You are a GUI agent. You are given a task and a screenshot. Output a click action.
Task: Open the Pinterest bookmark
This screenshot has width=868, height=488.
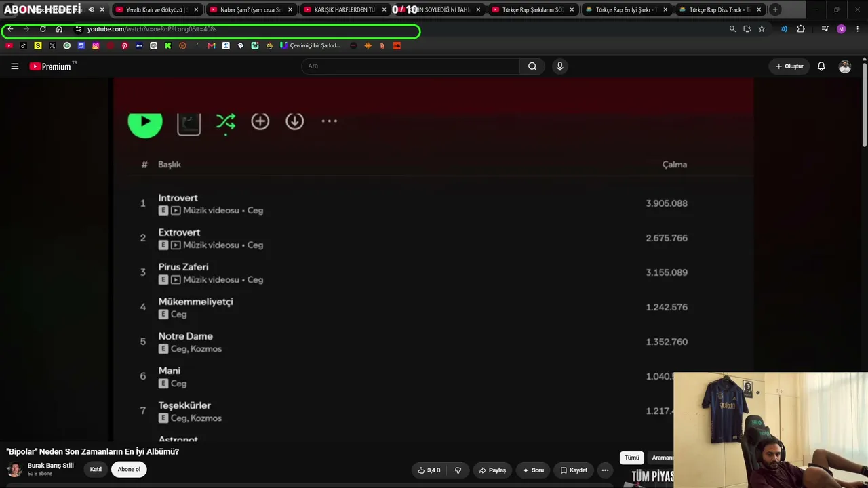point(125,45)
